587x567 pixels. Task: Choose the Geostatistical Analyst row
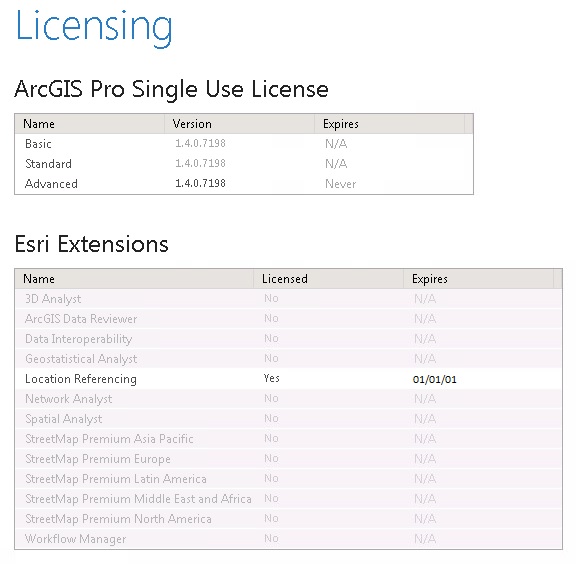[x=288, y=359]
